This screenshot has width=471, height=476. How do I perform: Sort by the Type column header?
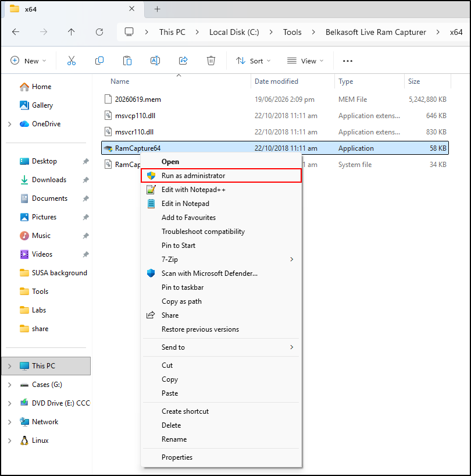pyautogui.click(x=346, y=81)
